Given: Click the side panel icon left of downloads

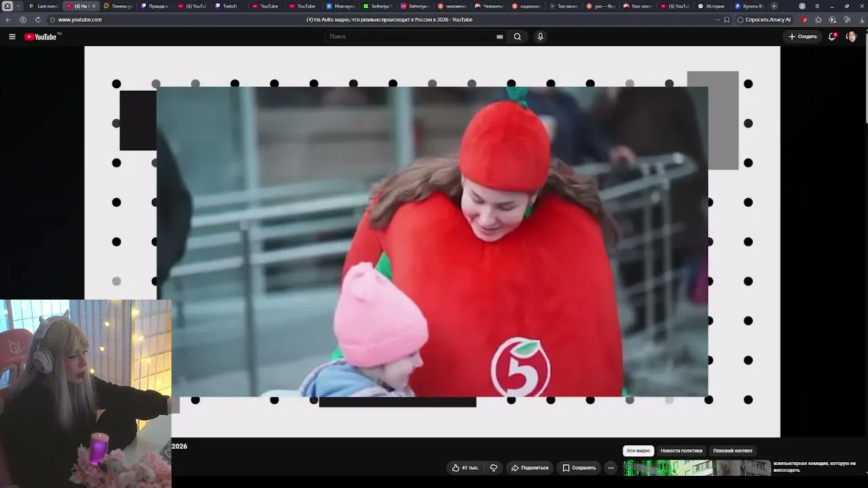Looking at the screenshot, I should (x=847, y=20).
